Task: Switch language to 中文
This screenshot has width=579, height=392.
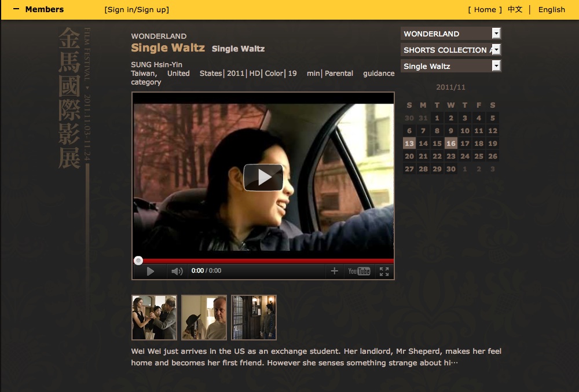Action: click(515, 9)
